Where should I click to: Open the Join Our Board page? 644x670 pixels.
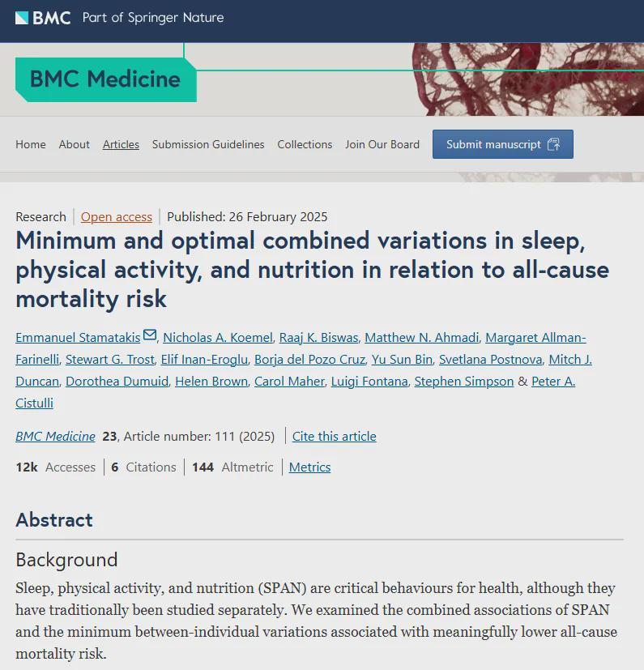tap(382, 144)
